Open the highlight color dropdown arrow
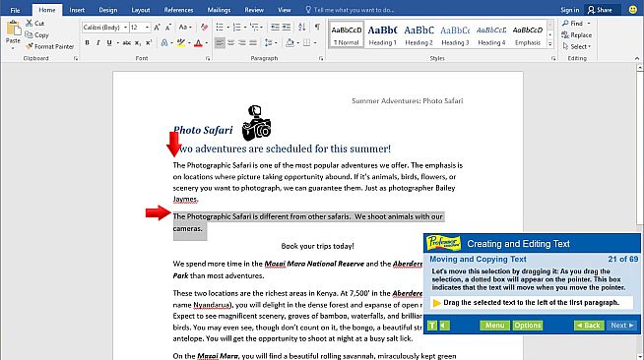The image size is (644, 360). pyautogui.click(x=189, y=42)
